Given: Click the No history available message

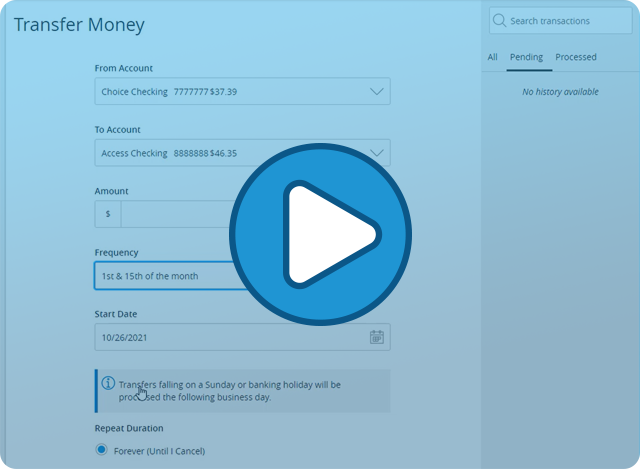Looking at the screenshot, I should click(x=560, y=92).
